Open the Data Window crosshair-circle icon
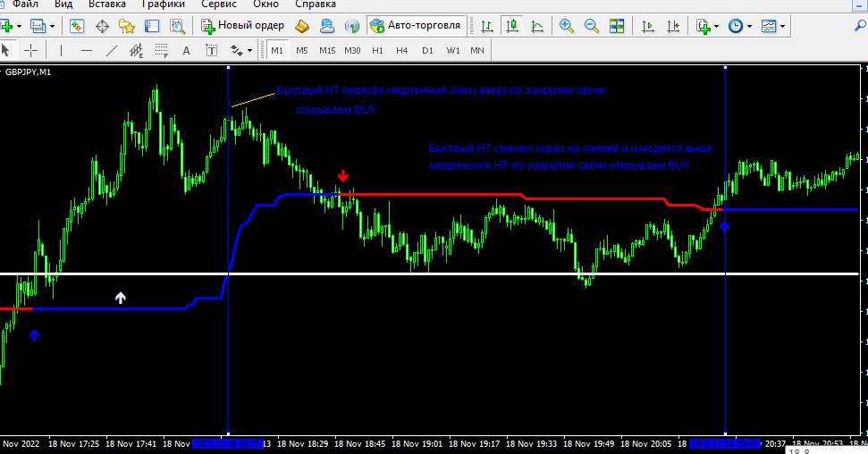868x454 pixels. click(x=103, y=26)
